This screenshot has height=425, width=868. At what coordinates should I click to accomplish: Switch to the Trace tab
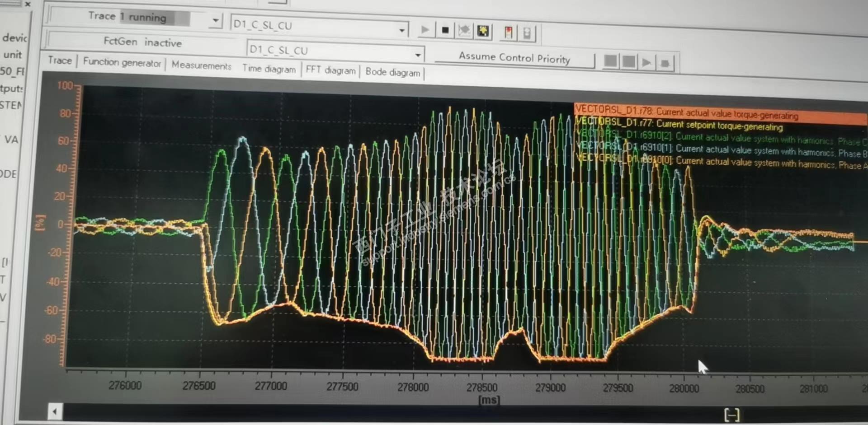pyautogui.click(x=60, y=61)
